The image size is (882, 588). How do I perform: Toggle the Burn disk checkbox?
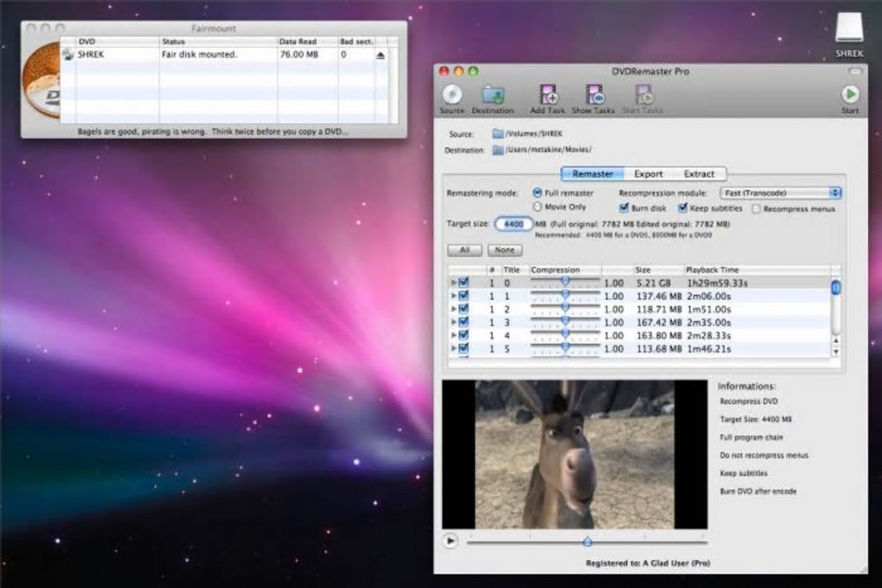coord(623,208)
